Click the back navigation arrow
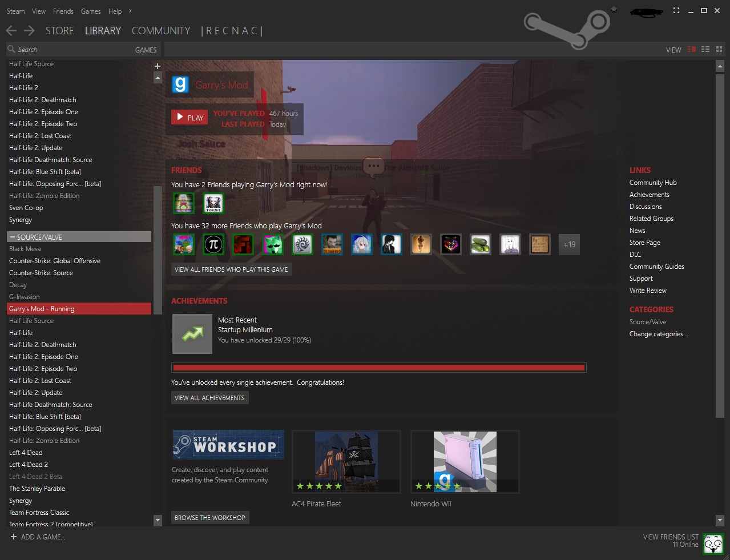The height and width of the screenshot is (560, 730). click(x=10, y=30)
